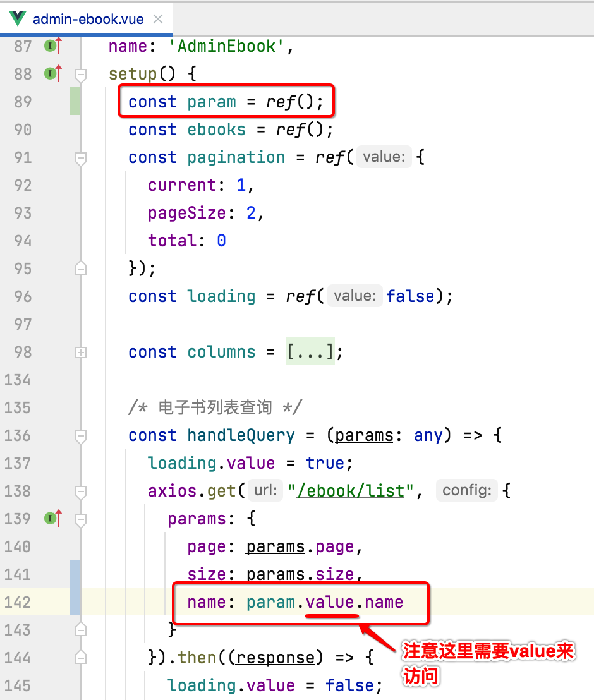Click the fold end marker at line 143

tap(81, 629)
